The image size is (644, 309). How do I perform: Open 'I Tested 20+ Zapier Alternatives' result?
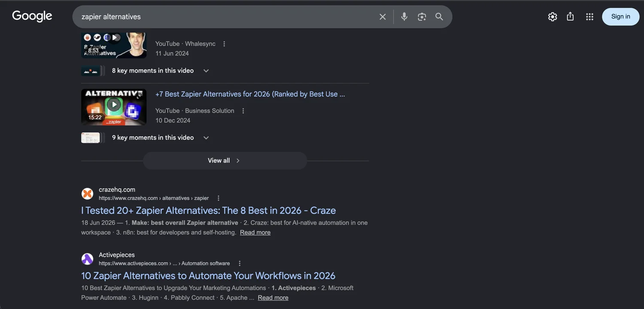[x=208, y=211]
